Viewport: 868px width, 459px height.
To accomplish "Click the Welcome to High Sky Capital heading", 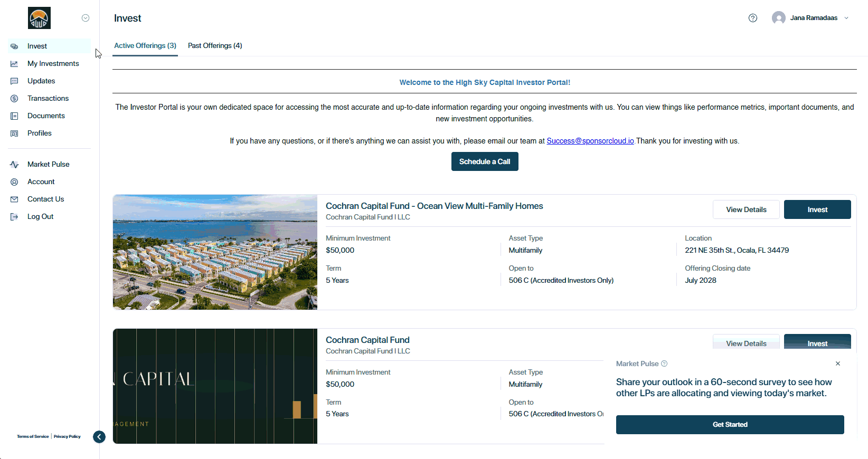I will [485, 82].
